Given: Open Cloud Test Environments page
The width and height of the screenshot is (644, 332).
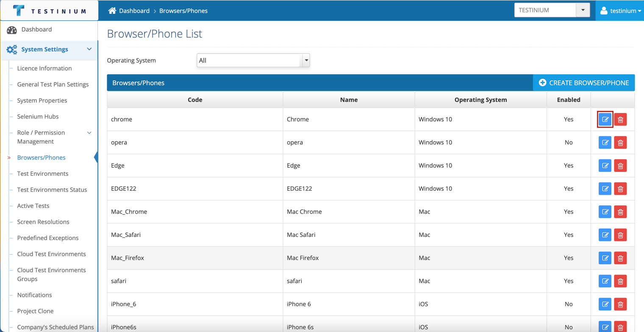Looking at the screenshot, I should click(x=52, y=254).
